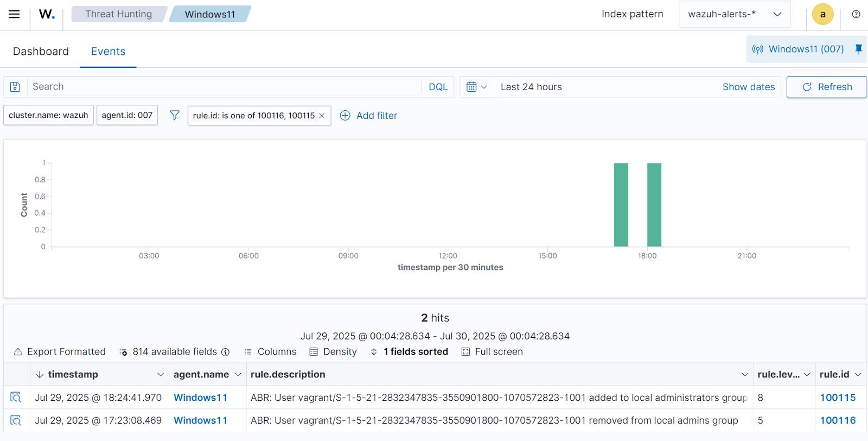Screen dimensions: 868x441
Task: Switch to the Dashboard tab
Action: [41, 52]
